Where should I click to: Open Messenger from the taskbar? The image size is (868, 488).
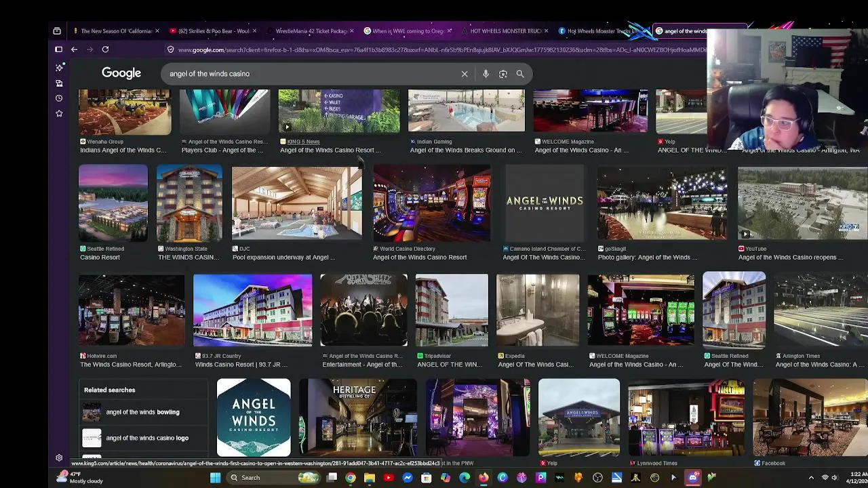tap(408, 478)
